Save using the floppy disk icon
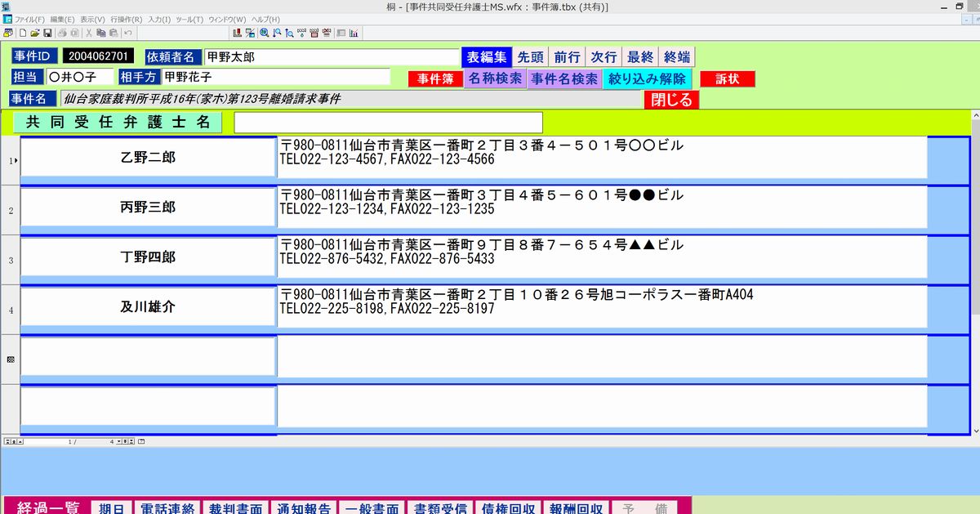Viewport: 980px width, 514px height. [47, 33]
